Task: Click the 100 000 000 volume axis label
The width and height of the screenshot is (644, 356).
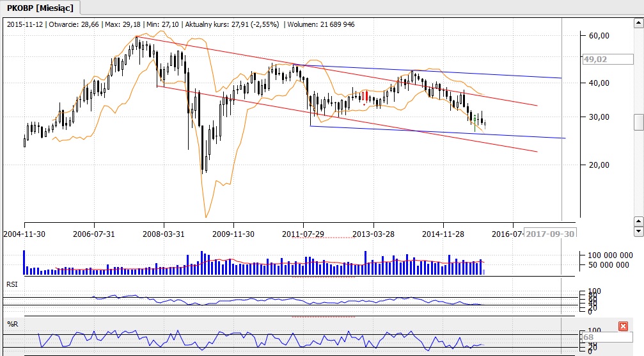Action: click(x=610, y=255)
